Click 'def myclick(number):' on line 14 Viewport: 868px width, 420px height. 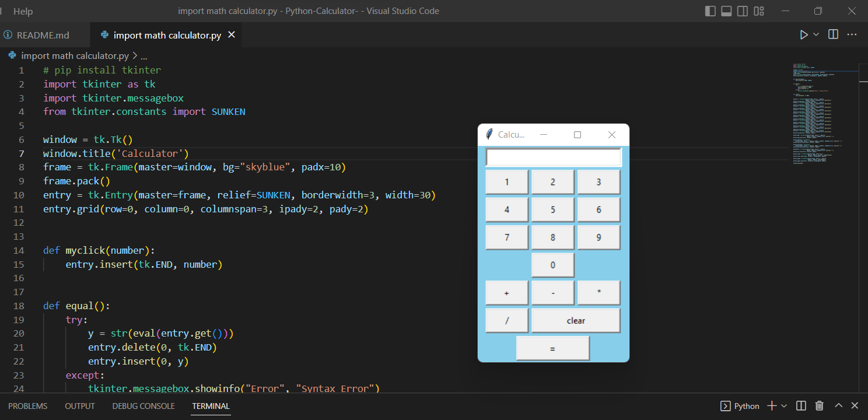coord(99,250)
